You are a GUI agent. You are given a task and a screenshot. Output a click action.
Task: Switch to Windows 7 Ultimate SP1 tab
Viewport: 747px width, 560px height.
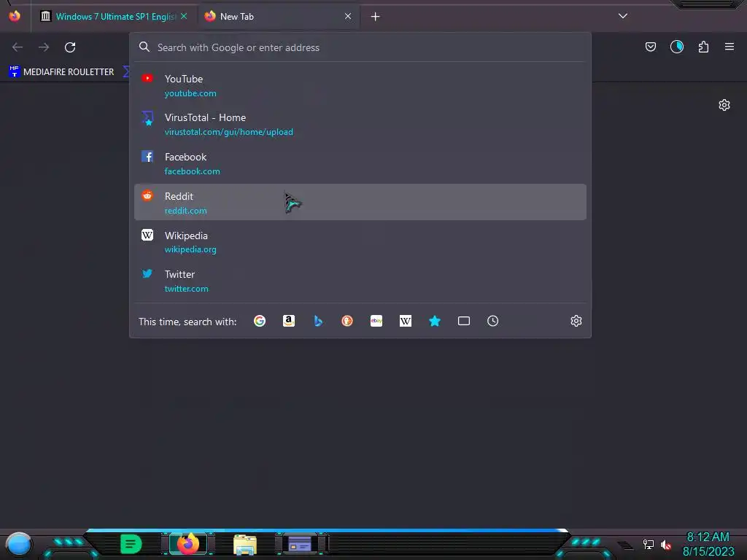point(115,16)
